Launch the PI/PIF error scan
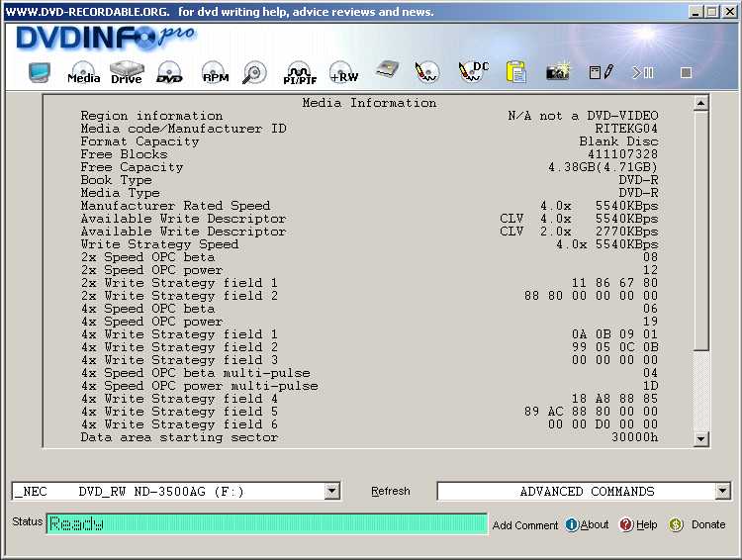The width and height of the screenshot is (742, 560). [x=300, y=73]
